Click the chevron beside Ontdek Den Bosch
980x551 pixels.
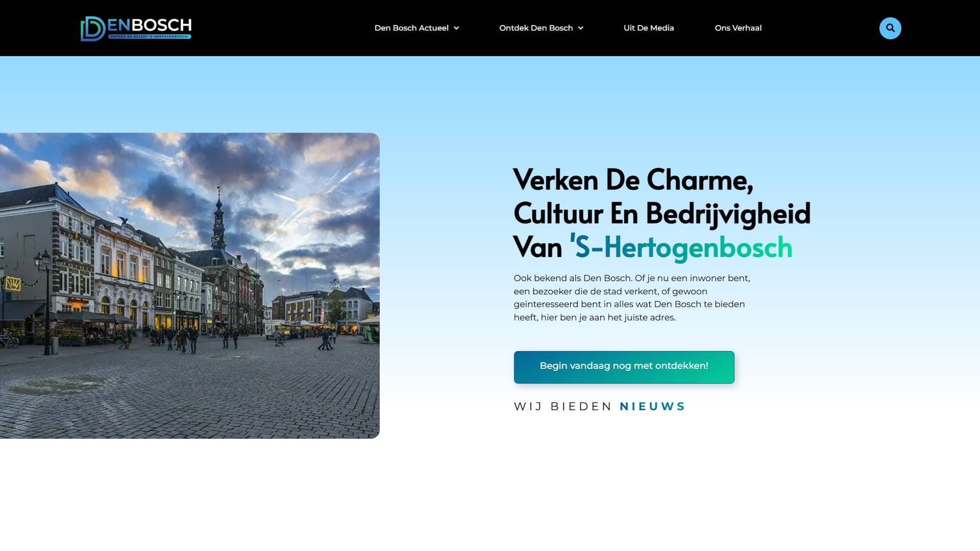581,29
